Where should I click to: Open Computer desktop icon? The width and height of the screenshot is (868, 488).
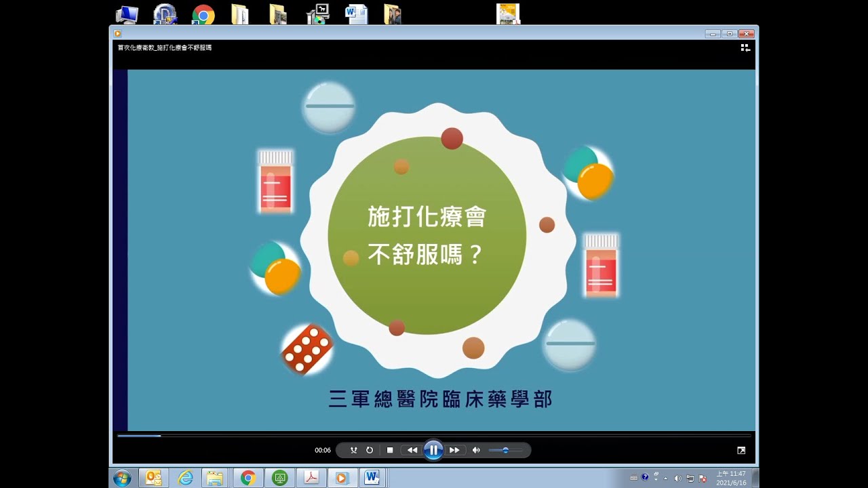(127, 14)
